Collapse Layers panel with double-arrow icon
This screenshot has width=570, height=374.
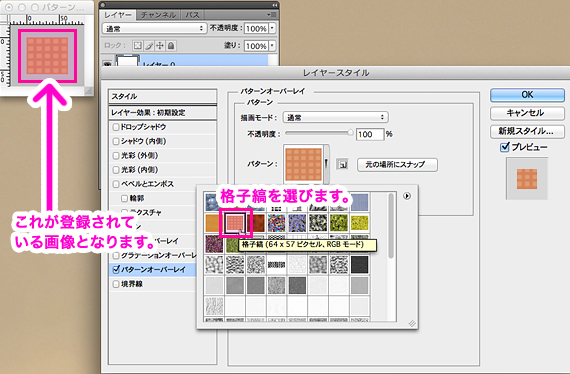point(275,5)
